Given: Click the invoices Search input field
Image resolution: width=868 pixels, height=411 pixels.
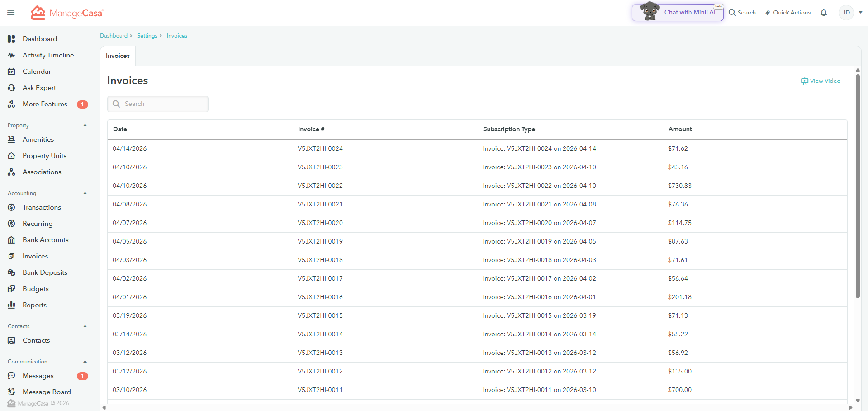Looking at the screenshot, I should coord(158,104).
